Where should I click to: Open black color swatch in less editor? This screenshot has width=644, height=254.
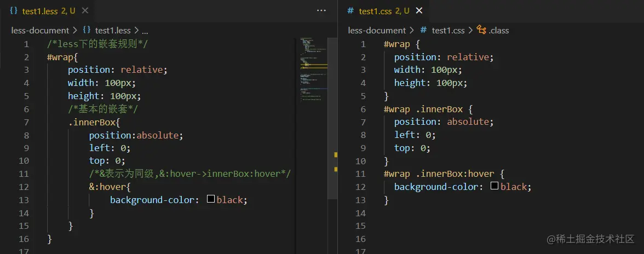coord(211,199)
